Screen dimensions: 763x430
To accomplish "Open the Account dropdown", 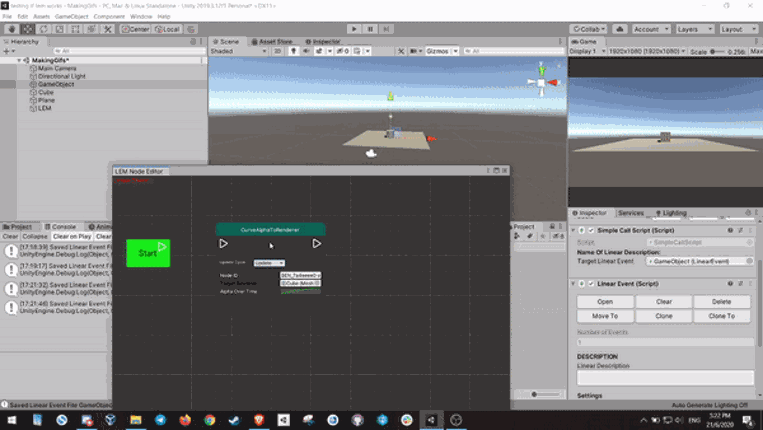I will point(651,29).
